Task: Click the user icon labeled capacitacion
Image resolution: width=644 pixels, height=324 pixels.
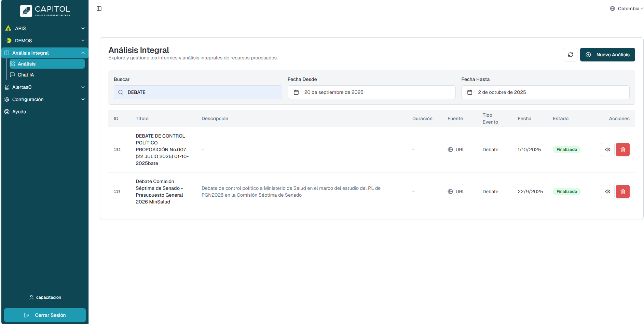Action: click(x=31, y=297)
